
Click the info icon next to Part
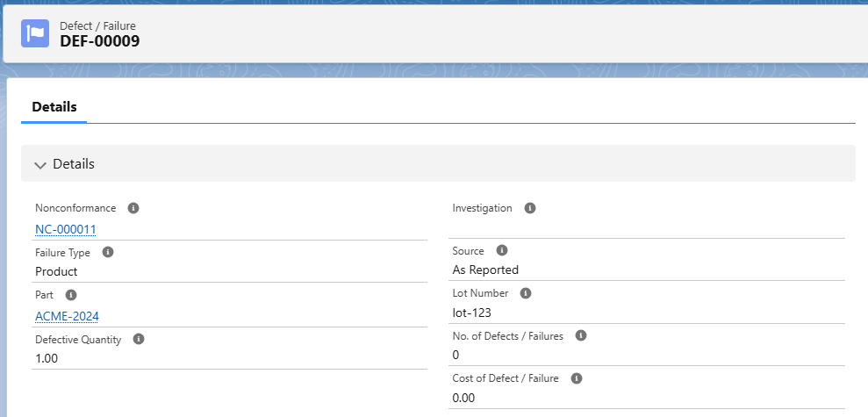71,295
